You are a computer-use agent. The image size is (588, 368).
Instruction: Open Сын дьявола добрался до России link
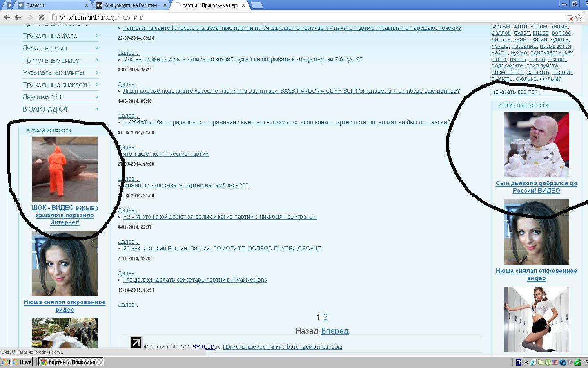(537, 187)
